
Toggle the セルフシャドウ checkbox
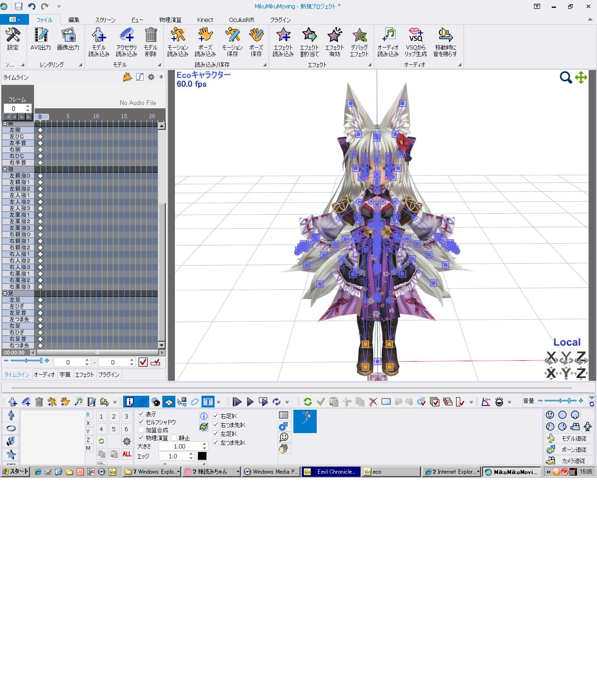pyautogui.click(x=141, y=422)
